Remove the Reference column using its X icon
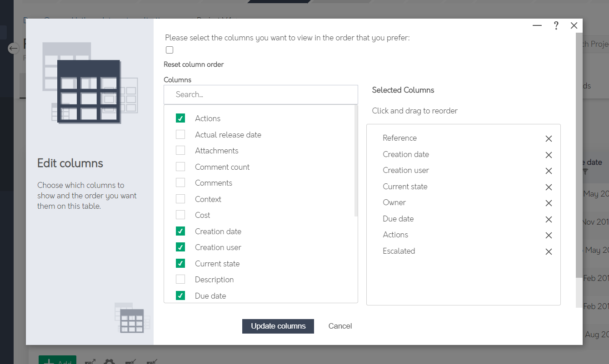 pos(549,138)
